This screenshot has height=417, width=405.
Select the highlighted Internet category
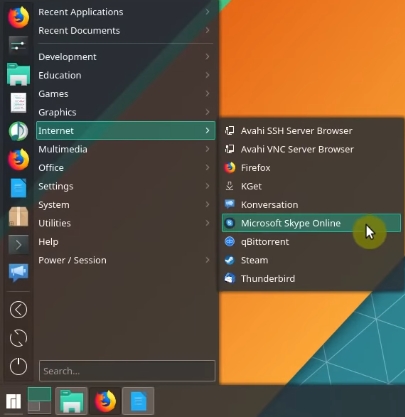(x=125, y=131)
